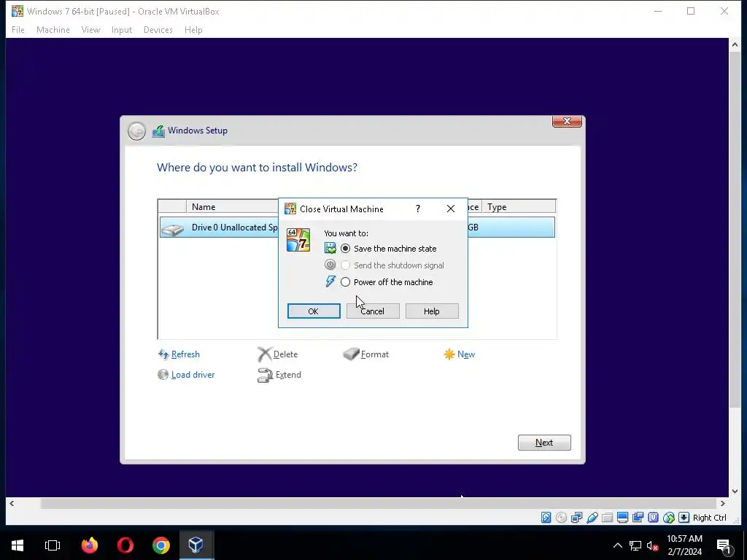Screen dimensions: 747x560
Task: Click the CPU virtualization status icon
Action: [653, 518]
